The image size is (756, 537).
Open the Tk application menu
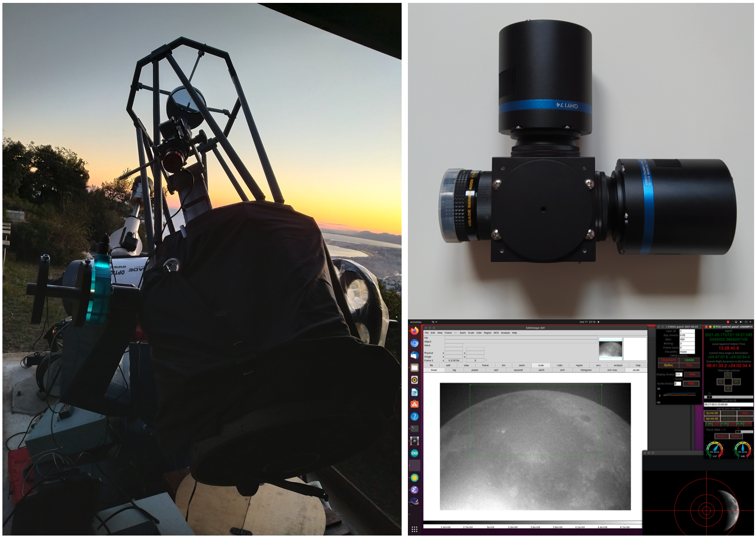[434, 322]
